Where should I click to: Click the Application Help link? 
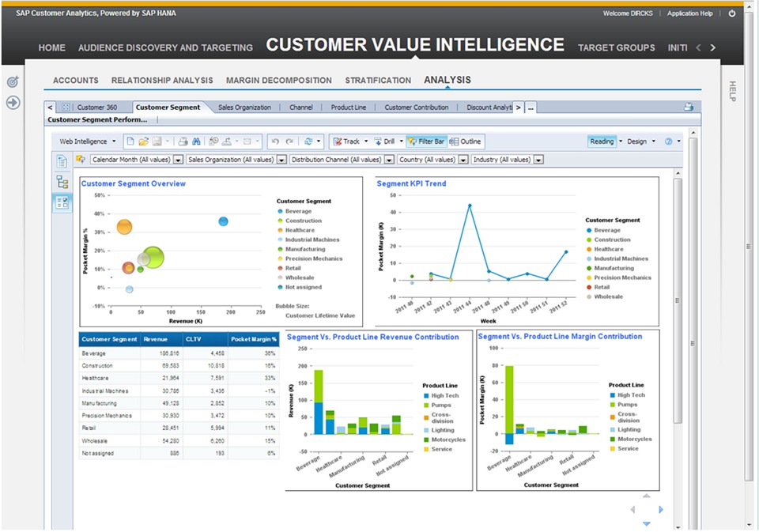pos(689,13)
